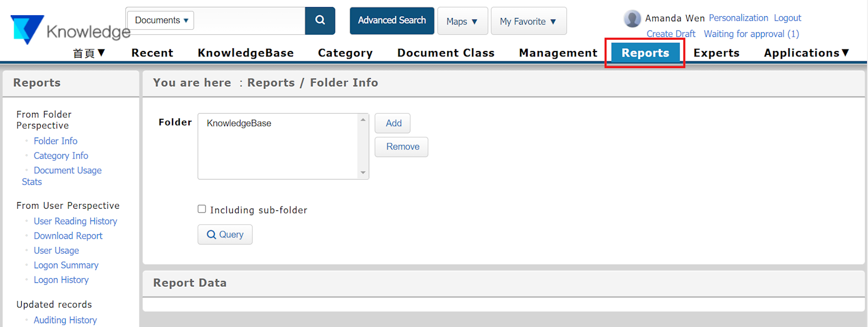The height and width of the screenshot is (327, 868).
Task: Expand the Maps dropdown
Action: tap(462, 21)
